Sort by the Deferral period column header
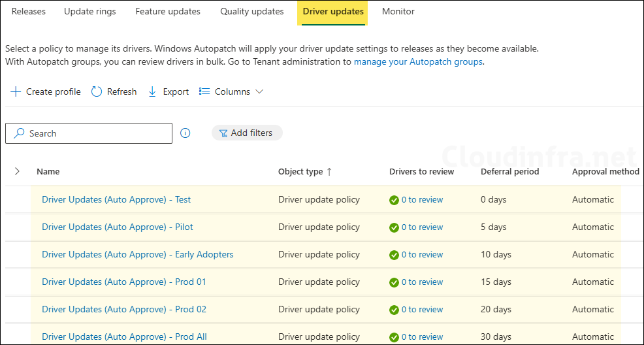Image resolution: width=644 pixels, height=345 pixels. point(509,172)
